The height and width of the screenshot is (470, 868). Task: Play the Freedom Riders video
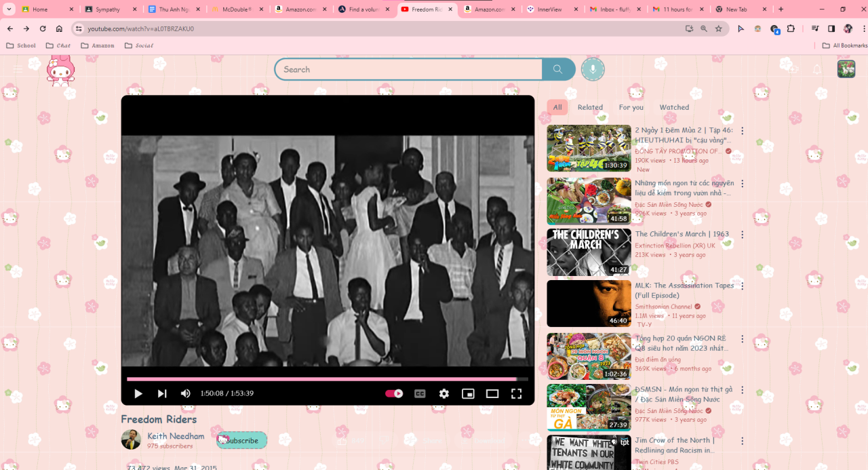[138, 393]
